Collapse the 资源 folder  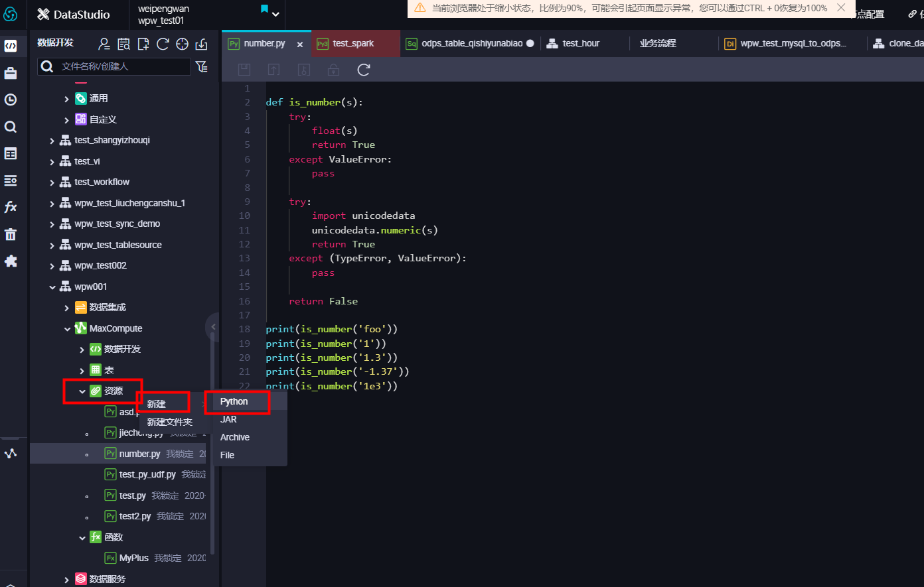pyautogui.click(x=82, y=391)
